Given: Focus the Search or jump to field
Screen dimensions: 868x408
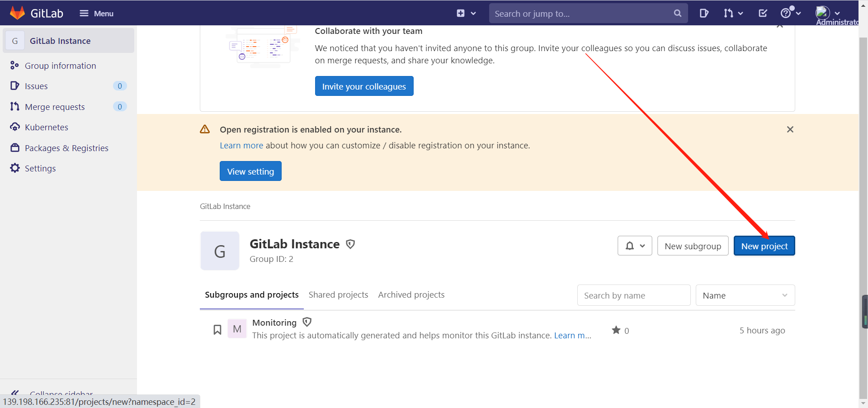Looking at the screenshot, I should pyautogui.click(x=588, y=14).
